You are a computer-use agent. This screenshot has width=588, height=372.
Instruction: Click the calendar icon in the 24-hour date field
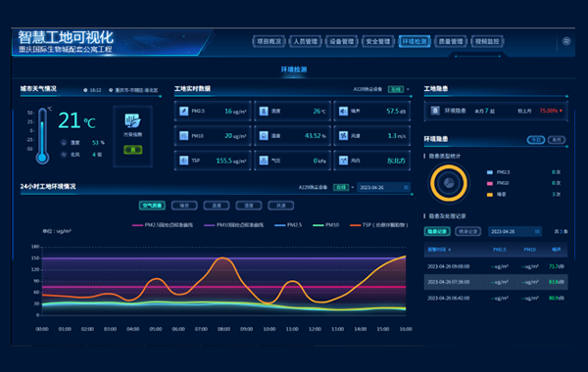[x=406, y=187]
